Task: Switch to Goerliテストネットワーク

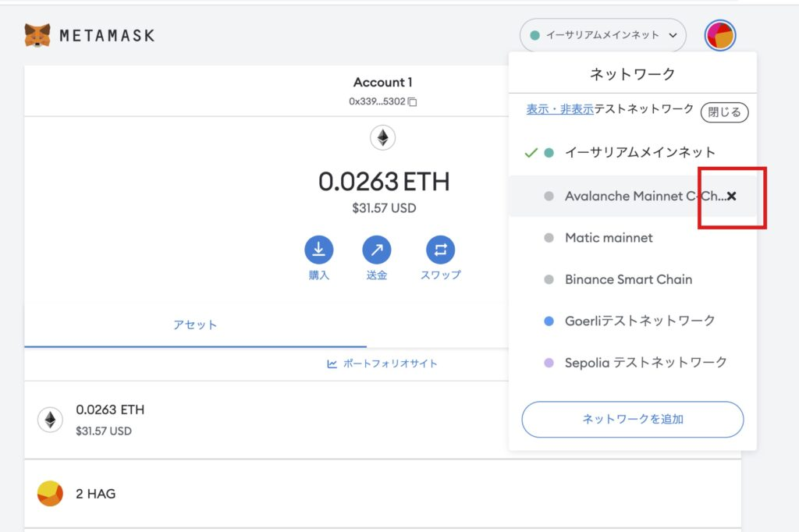Action: point(632,321)
